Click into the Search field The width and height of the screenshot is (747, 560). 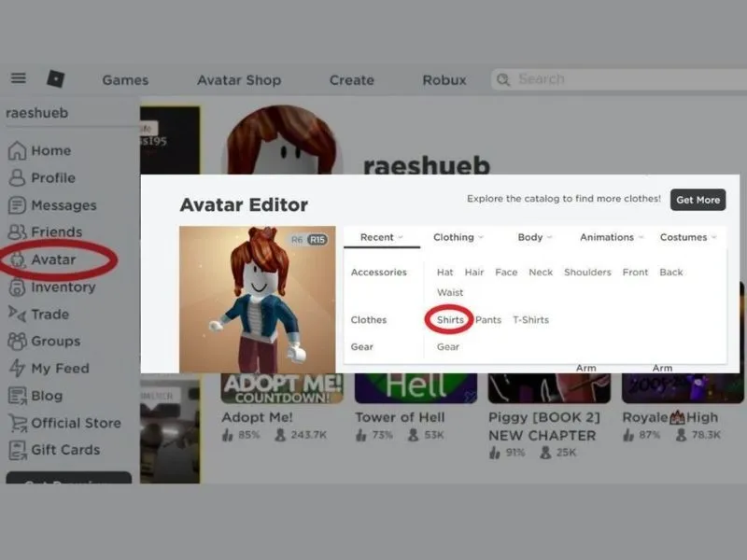pos(619,79)
